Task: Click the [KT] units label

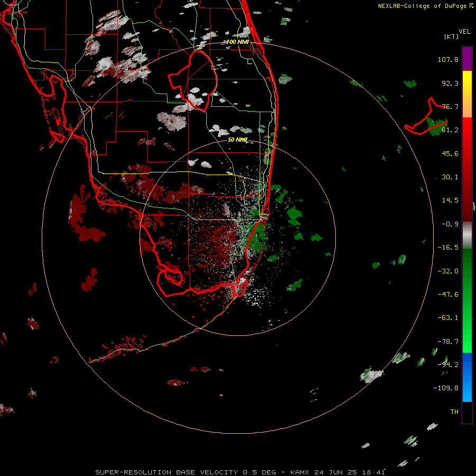Action: click(x=452, y=36)
